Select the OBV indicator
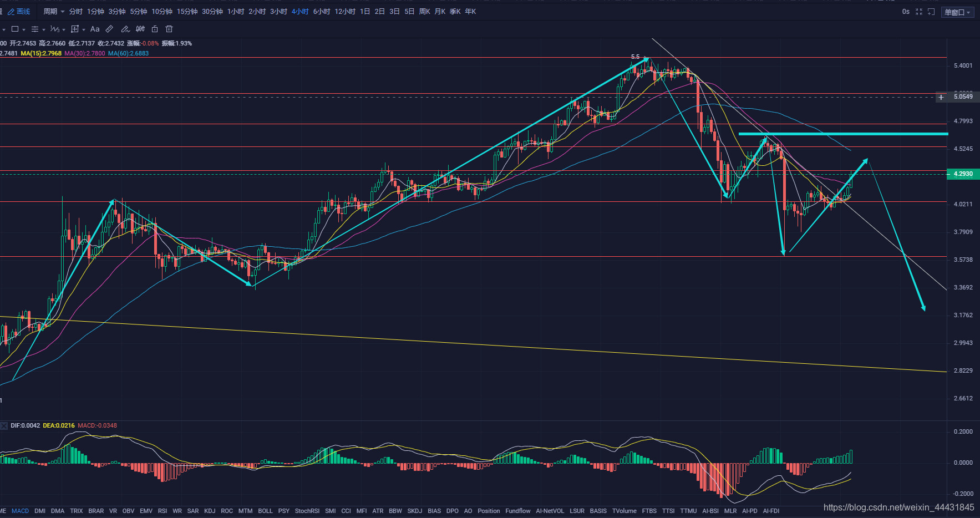Image resolution: width=980 pixels, height=518 pixels. coord(128,511)
